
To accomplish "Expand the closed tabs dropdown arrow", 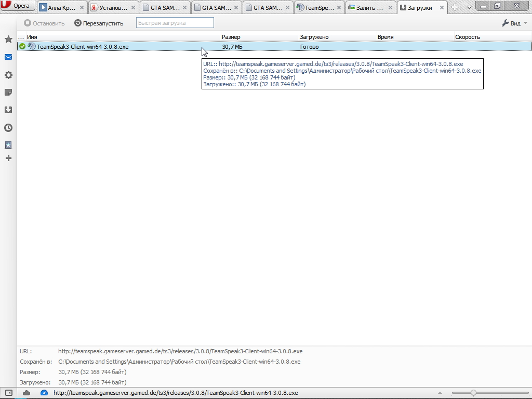I will 469,7.
